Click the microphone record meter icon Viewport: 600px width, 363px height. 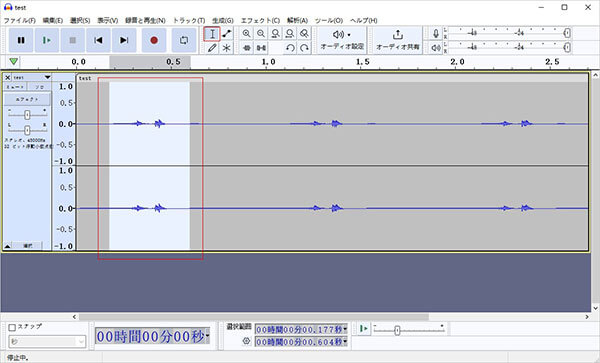[435, 34]
